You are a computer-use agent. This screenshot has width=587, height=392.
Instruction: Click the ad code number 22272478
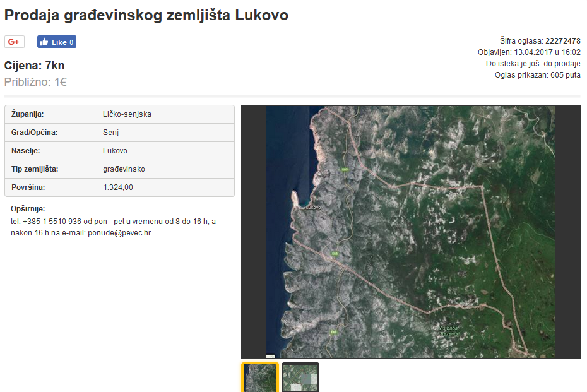point(562,41)
